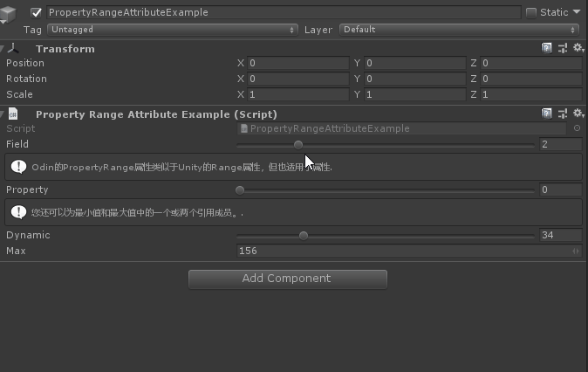
Task: Toggle the GameObject active checkbox
Action: pos(37,13)
